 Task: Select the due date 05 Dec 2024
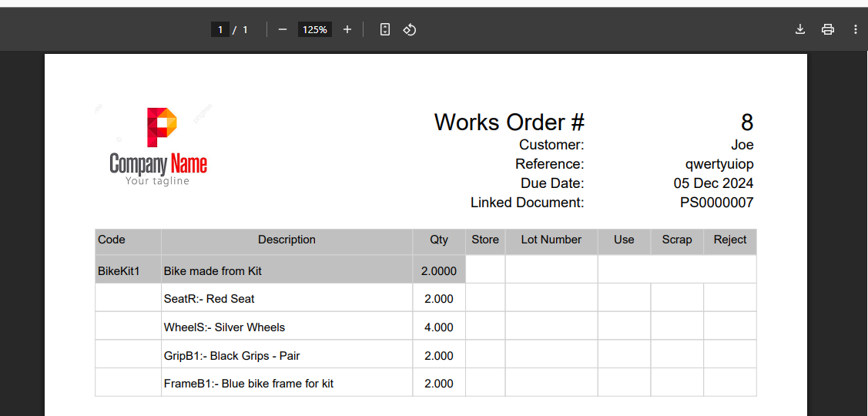[x=713, y=183]
